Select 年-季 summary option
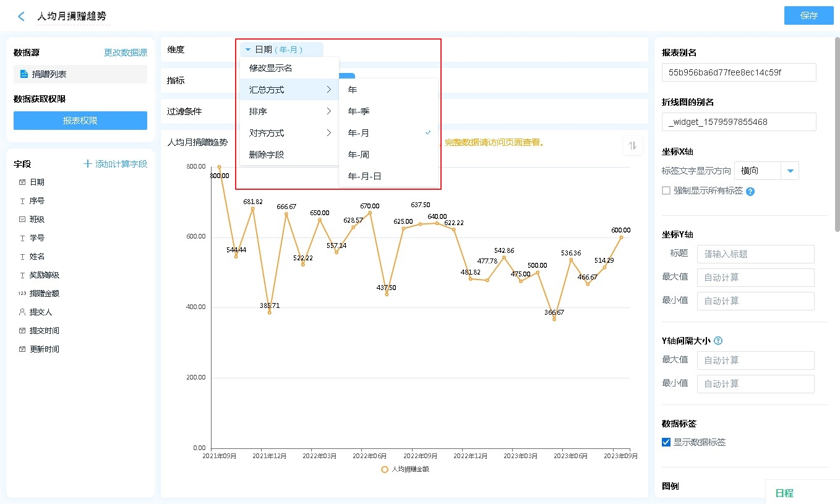The image size is (840, 504). pyautogui.click(x=359, y=111)
